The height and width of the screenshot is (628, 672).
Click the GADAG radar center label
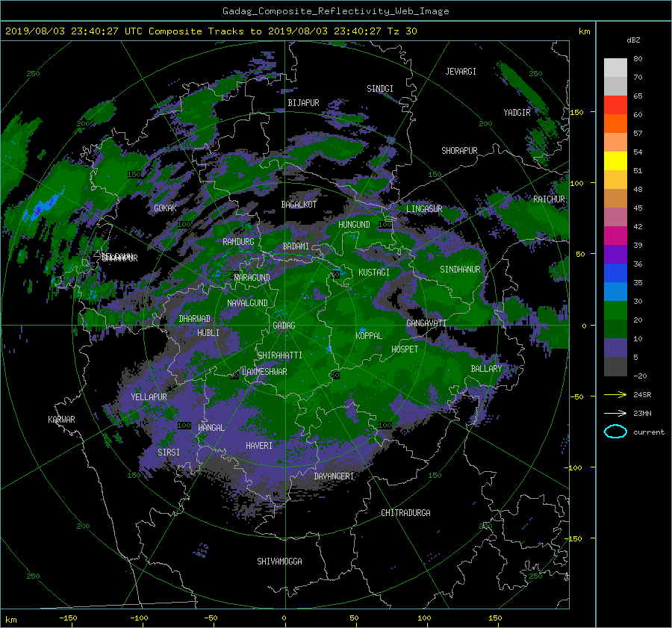[x=284, y=326]
